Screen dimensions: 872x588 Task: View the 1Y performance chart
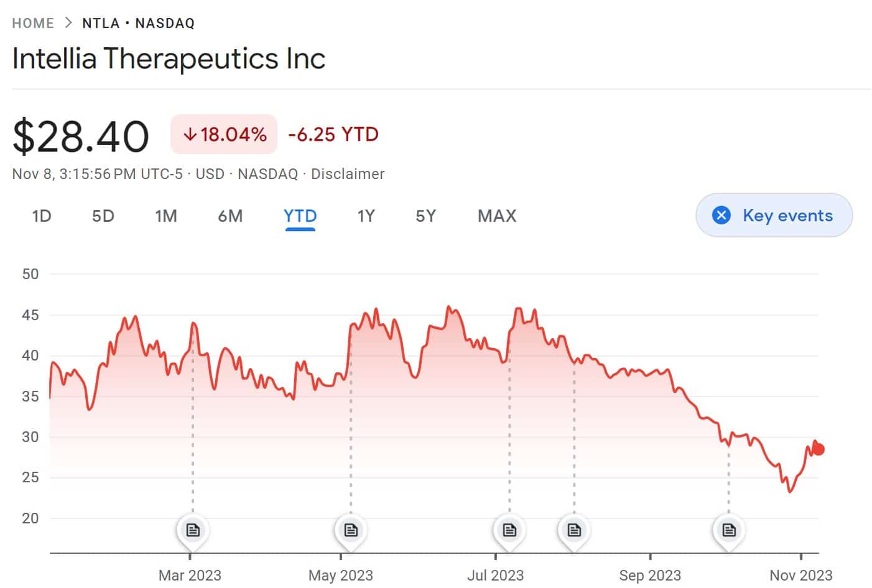coord(366,216)
